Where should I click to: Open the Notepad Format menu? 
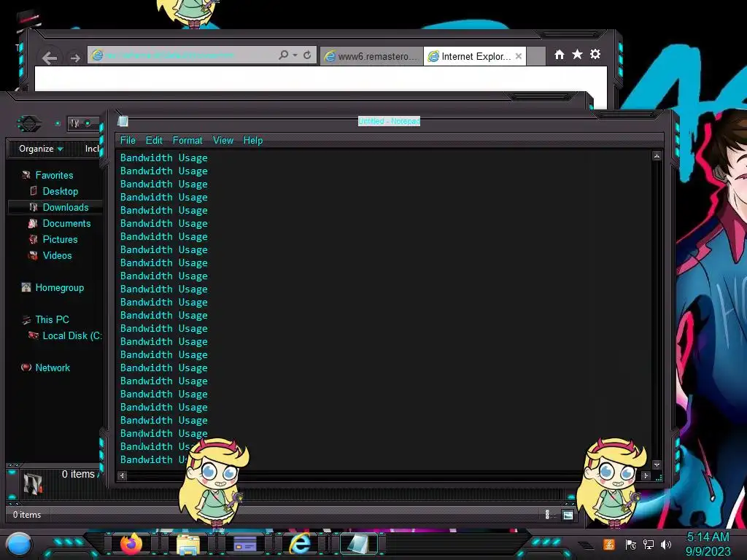tap(187, 141)
